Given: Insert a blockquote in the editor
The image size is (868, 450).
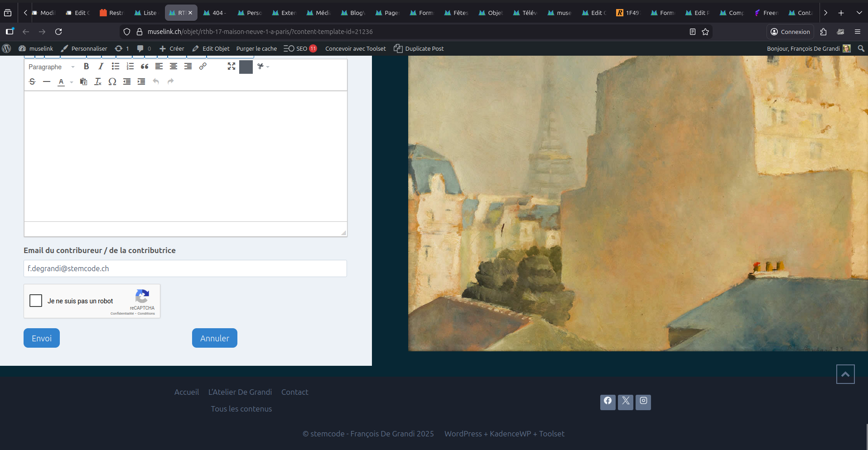Looking at the screenshot, I should click(x=145, y=67).
